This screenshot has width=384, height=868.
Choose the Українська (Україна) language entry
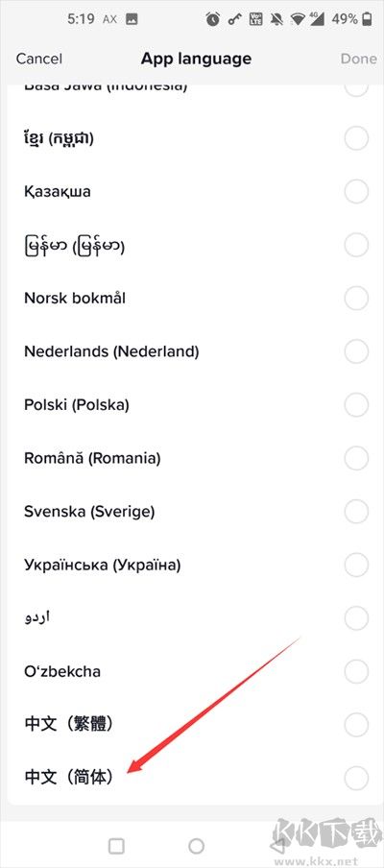click(x=192, y=565)
